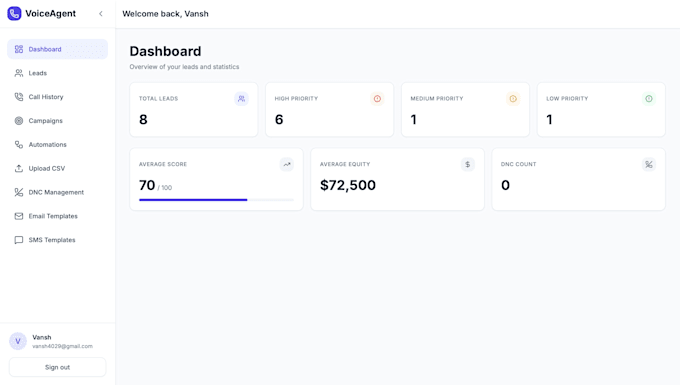Open Email Templates
The height and width of the screenshot is (385, 680).
57,216
